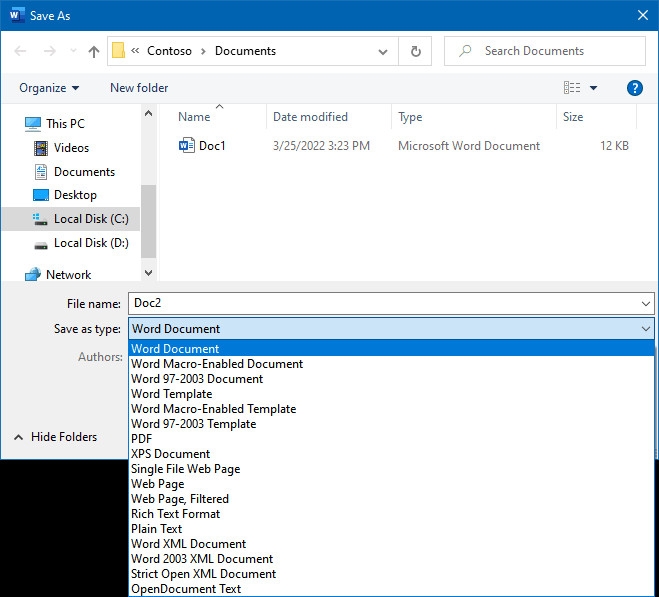Close the Save As dialog
The width and height of the screenshot is (659, 597).
click(x=643, y=16)
